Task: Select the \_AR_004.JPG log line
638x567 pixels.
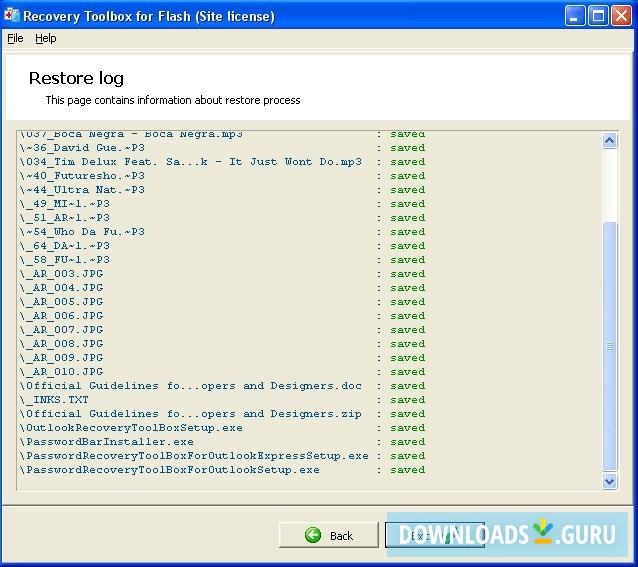Action: (x=223, y=288)
